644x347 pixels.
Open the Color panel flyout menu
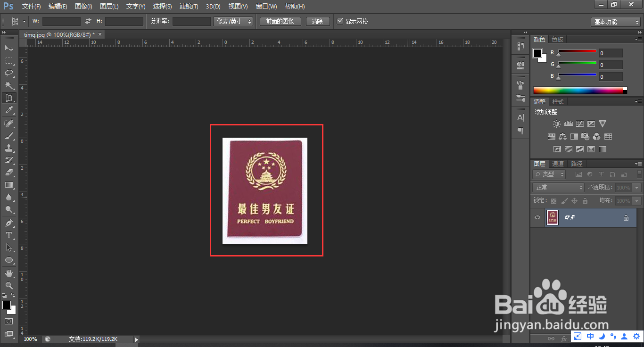click(x=639, y=39)
